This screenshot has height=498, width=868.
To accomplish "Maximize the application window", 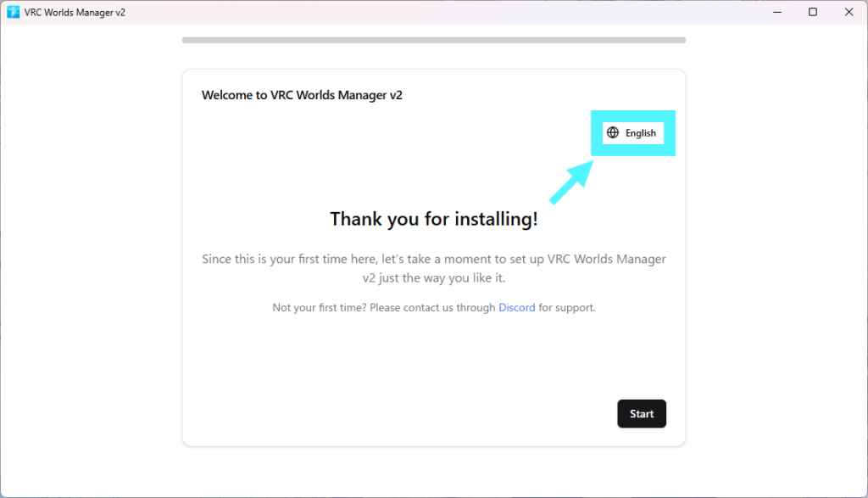I will [x=813, y=12].
